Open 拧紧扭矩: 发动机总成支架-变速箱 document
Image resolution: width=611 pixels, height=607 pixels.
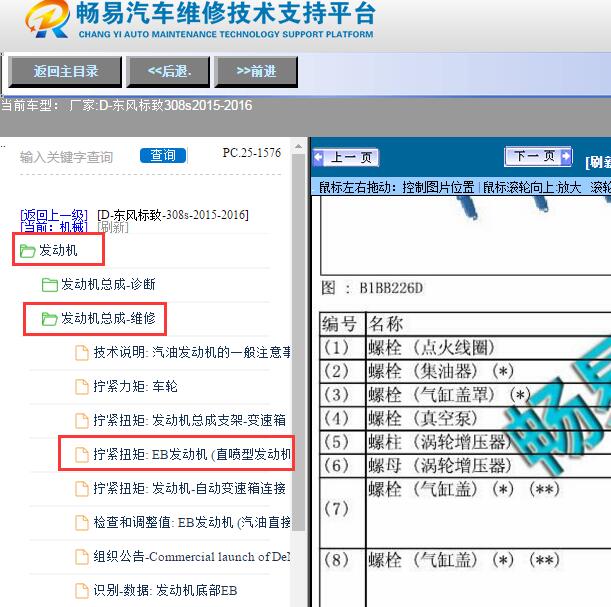(x=189, y=420)
